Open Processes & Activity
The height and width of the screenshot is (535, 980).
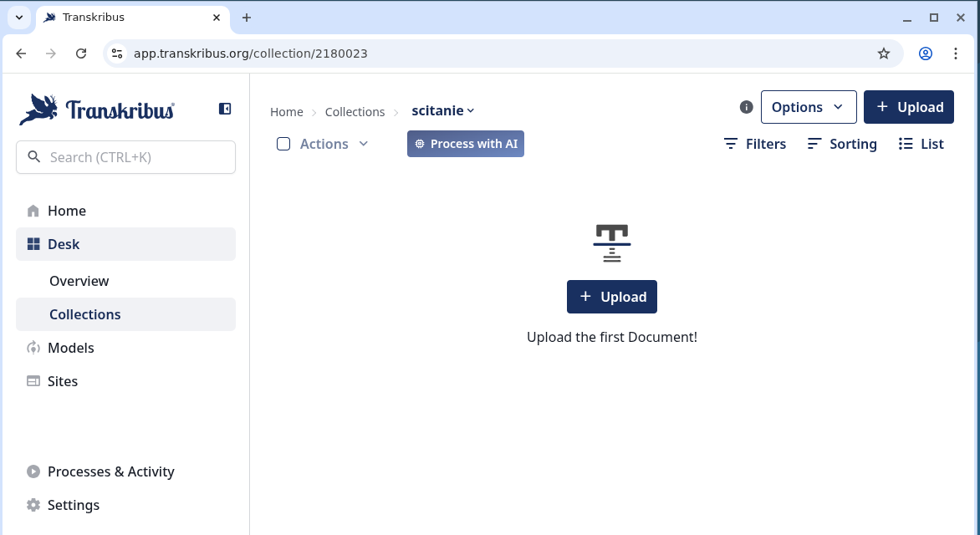110,471
